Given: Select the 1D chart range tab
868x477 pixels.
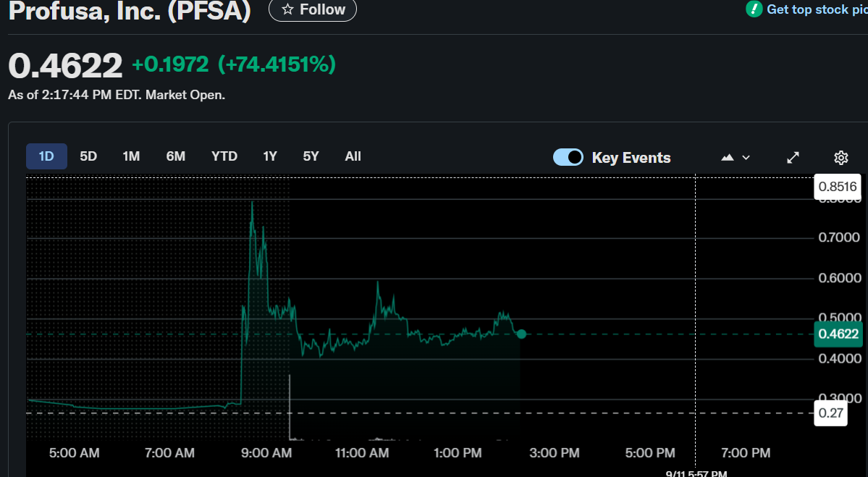Looking at the screenshot, I should (46, 156).
